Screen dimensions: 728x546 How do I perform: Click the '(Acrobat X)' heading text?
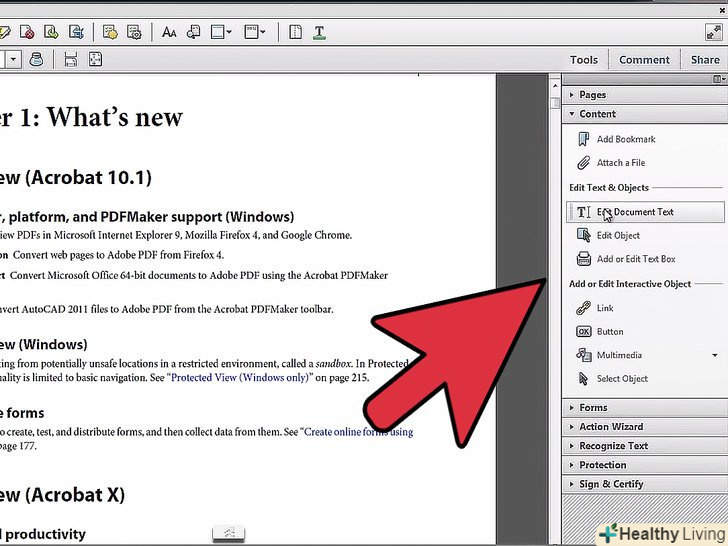click(x=75, y=495)
